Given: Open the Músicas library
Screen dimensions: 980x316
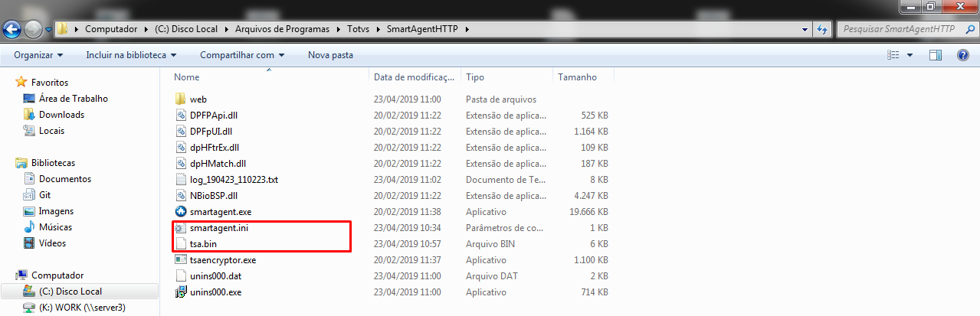Looking at the screenshot, I should (48, 227).
